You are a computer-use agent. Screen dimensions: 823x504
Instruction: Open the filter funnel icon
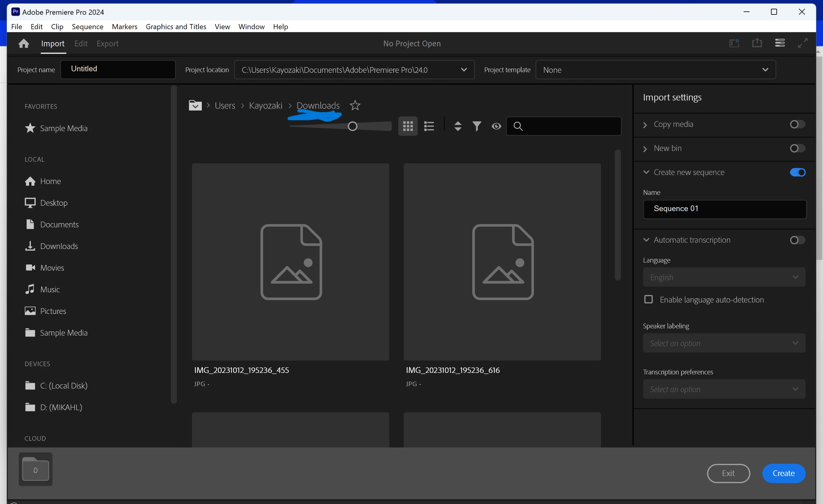tap(477, 126)
